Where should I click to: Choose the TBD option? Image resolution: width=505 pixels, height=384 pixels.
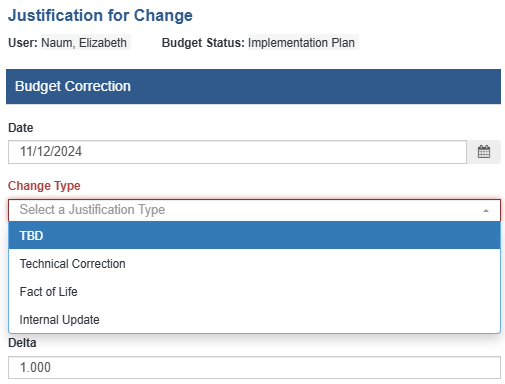tap(254, 235)
